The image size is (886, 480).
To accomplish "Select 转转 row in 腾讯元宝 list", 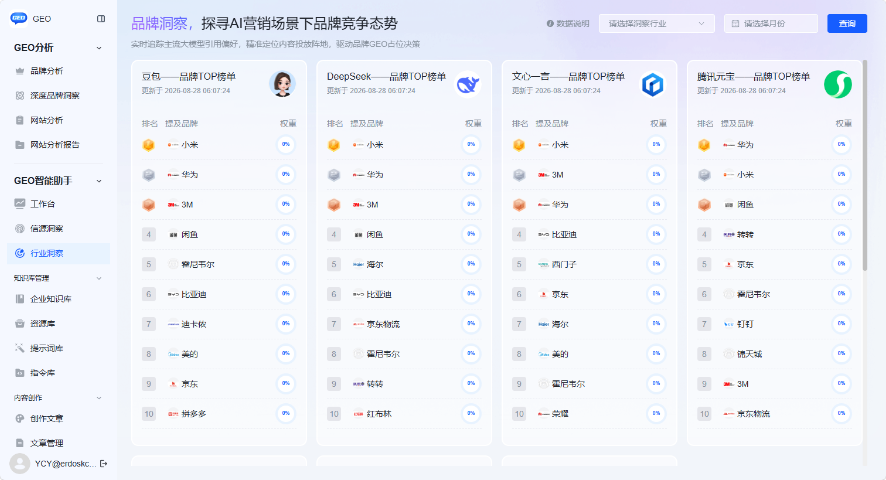I will (x=774, y=234).
